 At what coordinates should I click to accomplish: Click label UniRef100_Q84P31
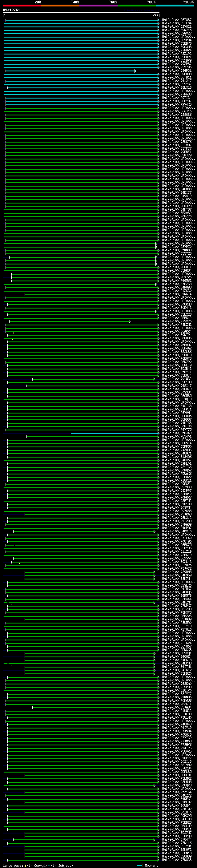[176, 71]
